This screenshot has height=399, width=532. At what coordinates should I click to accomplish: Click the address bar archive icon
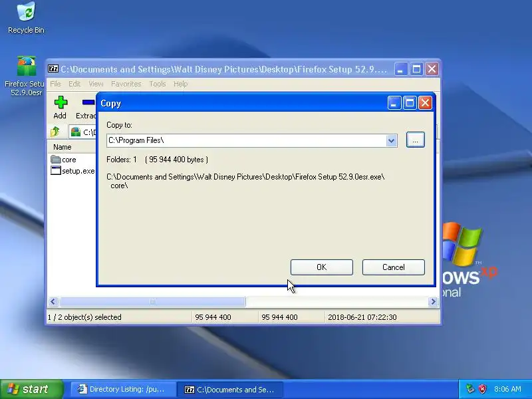tap(76, 132)
